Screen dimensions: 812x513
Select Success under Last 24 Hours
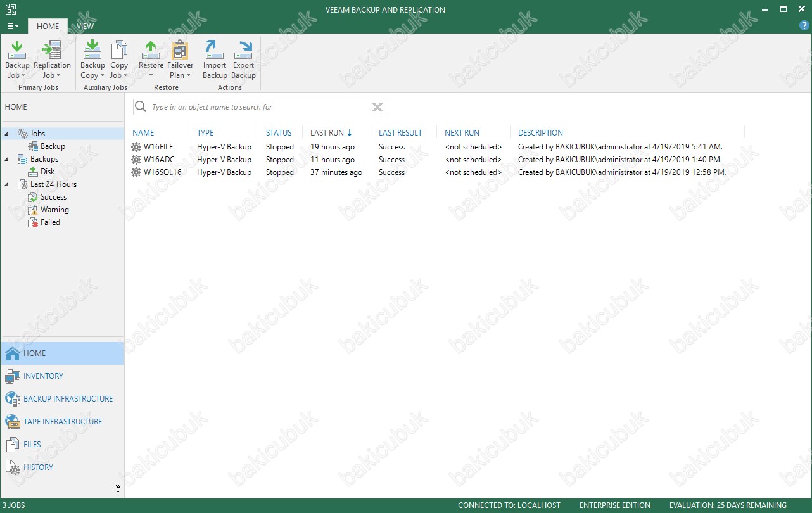[53, 197]
